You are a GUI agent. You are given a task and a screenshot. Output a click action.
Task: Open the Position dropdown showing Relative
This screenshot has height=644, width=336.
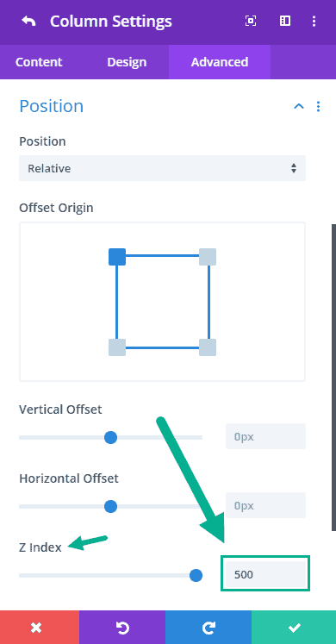(x=162, y=168)
